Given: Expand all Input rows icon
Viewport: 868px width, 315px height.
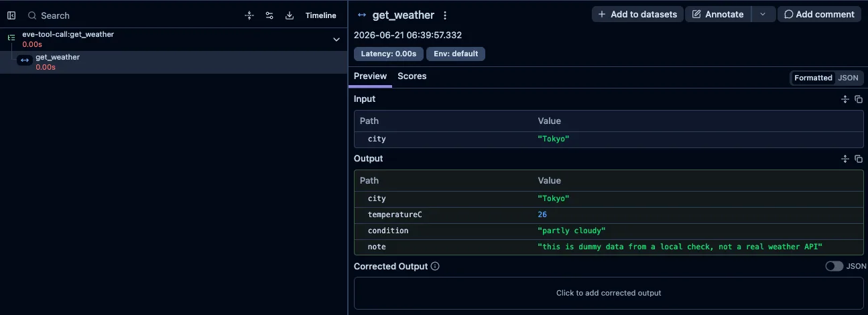Looking at the screenshot, I should 845,99.
